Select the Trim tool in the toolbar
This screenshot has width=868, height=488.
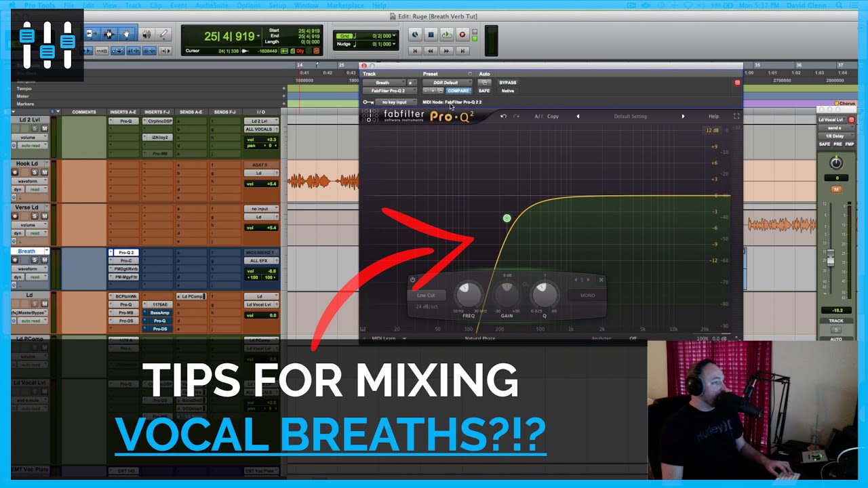click(x=92, y=34)
